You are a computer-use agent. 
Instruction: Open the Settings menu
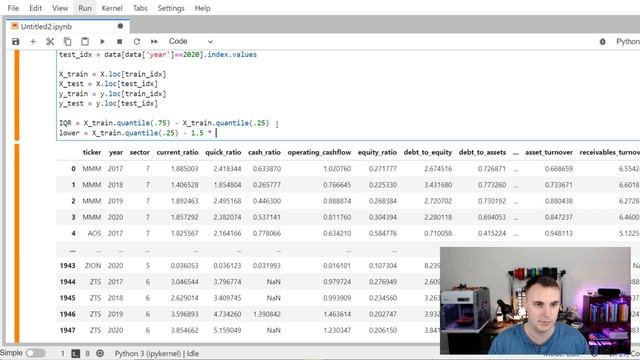point(171,8)
